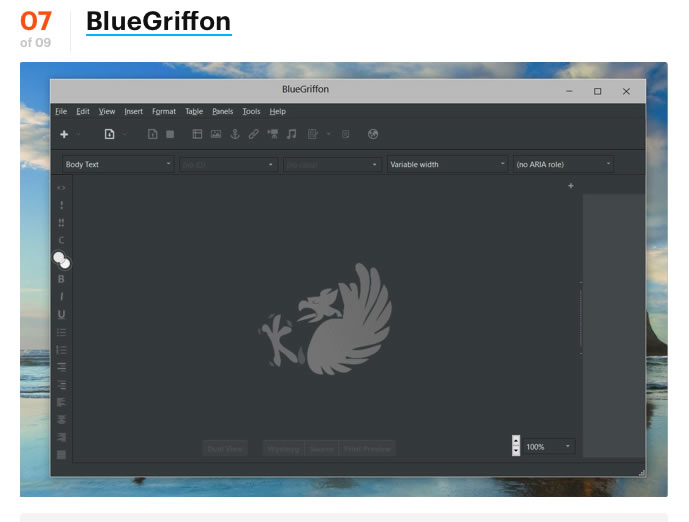The width and height of the screenshot is (689, 522).
Task: Toggle Bold formatting in the left sidebar
Action: [61, 279]
